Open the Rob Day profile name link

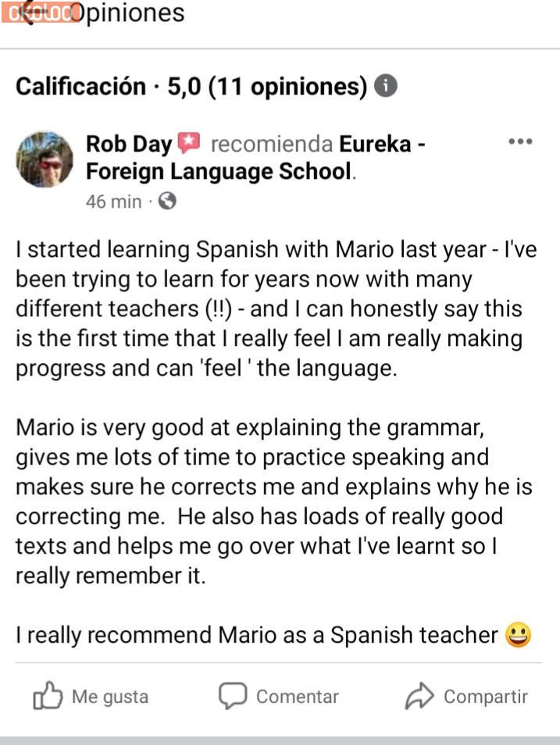point(130,144)
